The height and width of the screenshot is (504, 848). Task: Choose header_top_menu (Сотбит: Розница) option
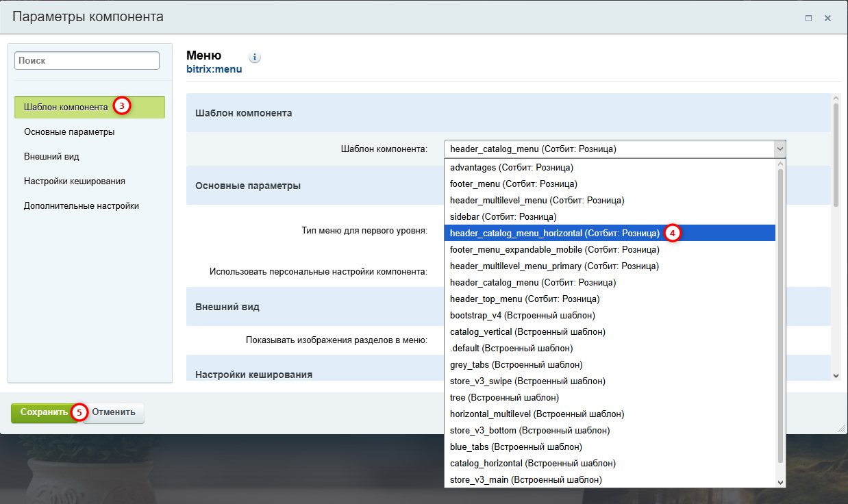coord(610,299)
